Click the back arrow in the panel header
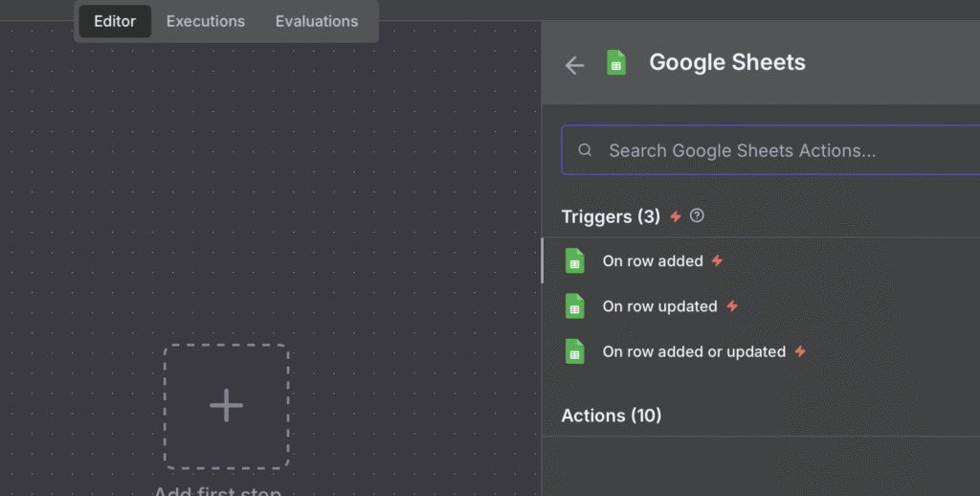The width and height of the screenshot is (980, 496). pyautogui.click(x=574, y=65)
